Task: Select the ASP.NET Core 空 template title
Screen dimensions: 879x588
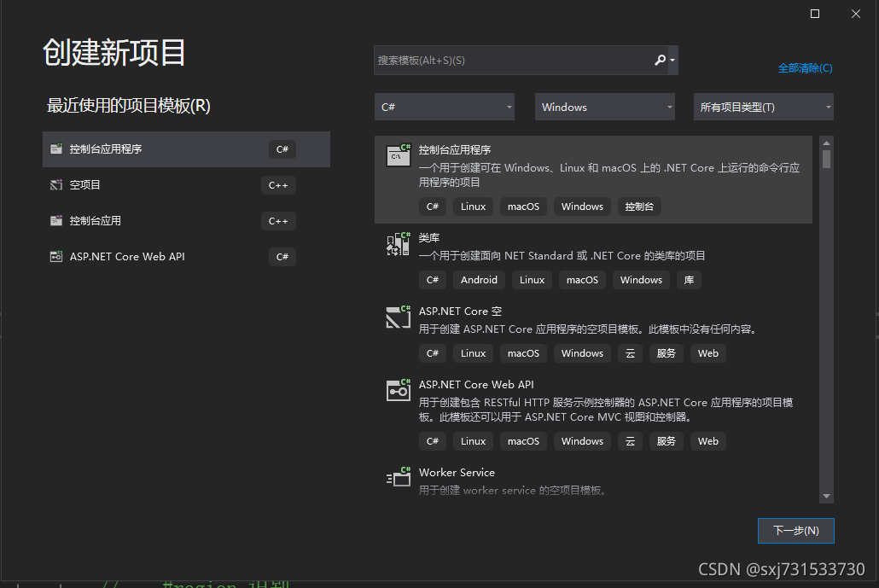Action: [x=460, y=311]
